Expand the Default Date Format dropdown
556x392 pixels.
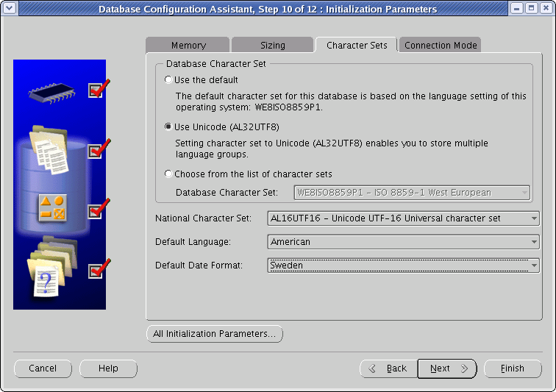pyautogui.click(x=404, y=266)
